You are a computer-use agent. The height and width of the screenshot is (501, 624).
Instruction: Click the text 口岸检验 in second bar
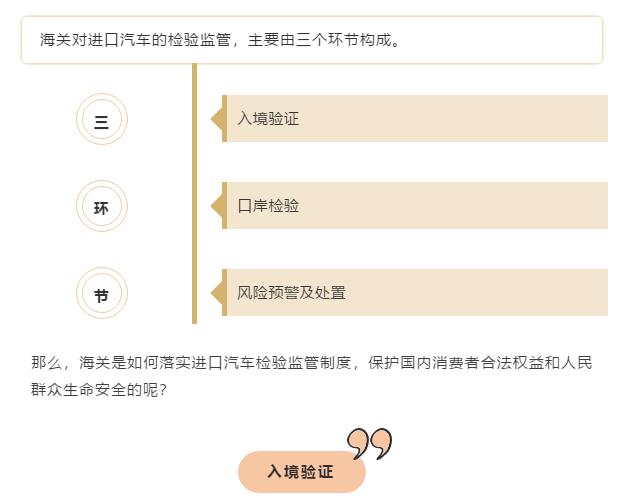coord(268,206)
